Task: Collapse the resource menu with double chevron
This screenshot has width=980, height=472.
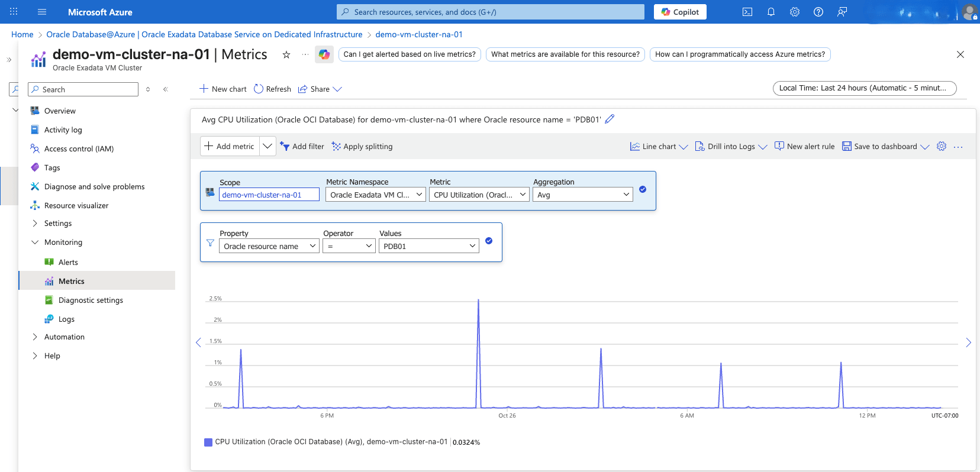Action: coord(166,89)
